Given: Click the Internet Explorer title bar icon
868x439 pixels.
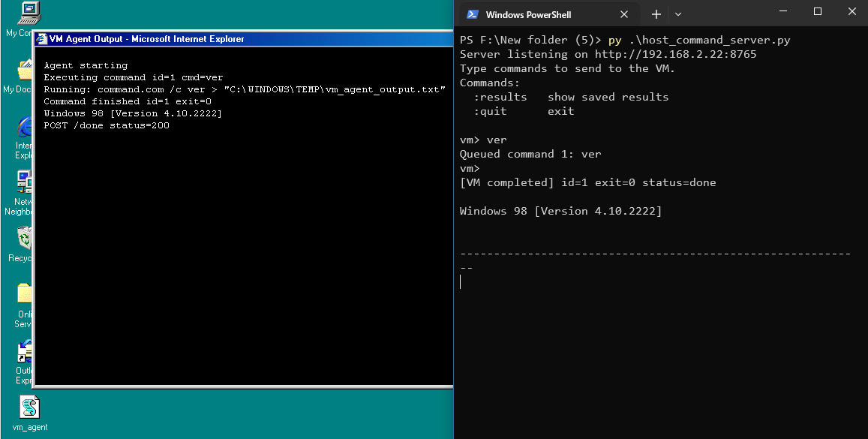Looking at the screenshot, I should (41, 39).
